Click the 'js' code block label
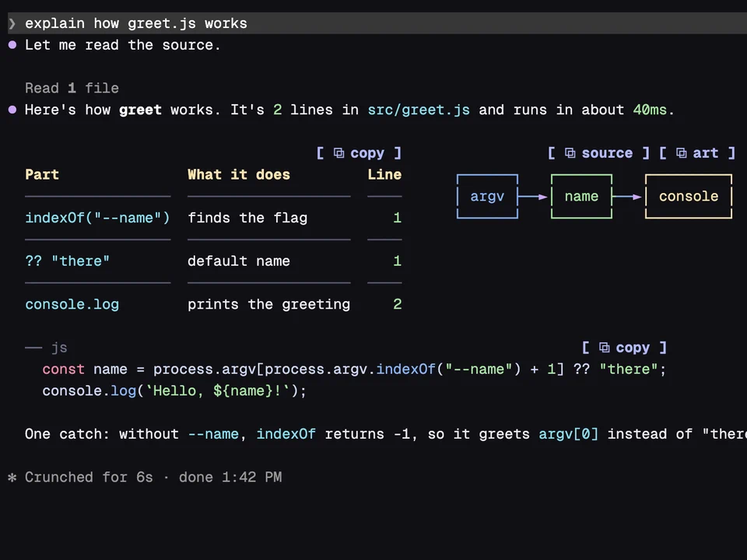The height and width of the screenshot is (560, 747). pos(59,348)
